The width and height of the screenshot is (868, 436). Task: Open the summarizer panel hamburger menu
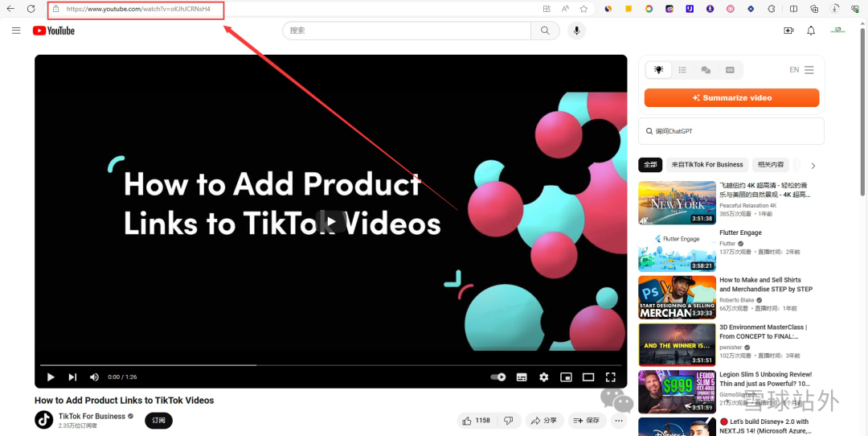(809, 70)
